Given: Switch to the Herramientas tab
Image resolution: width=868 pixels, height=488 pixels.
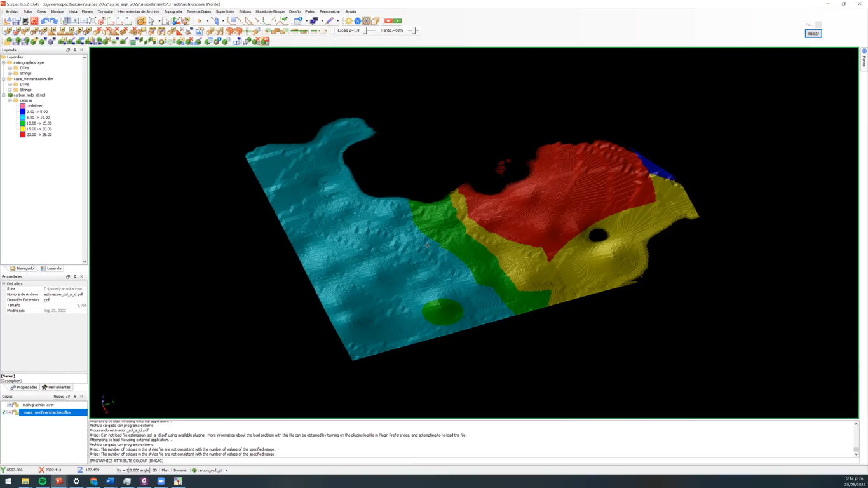Looking at the screenshot, I should point(57,387).
